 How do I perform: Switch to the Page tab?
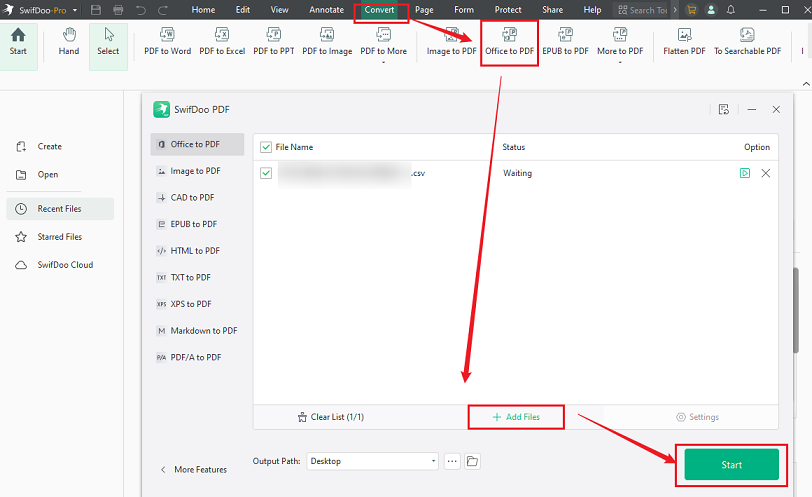(424, 10)
